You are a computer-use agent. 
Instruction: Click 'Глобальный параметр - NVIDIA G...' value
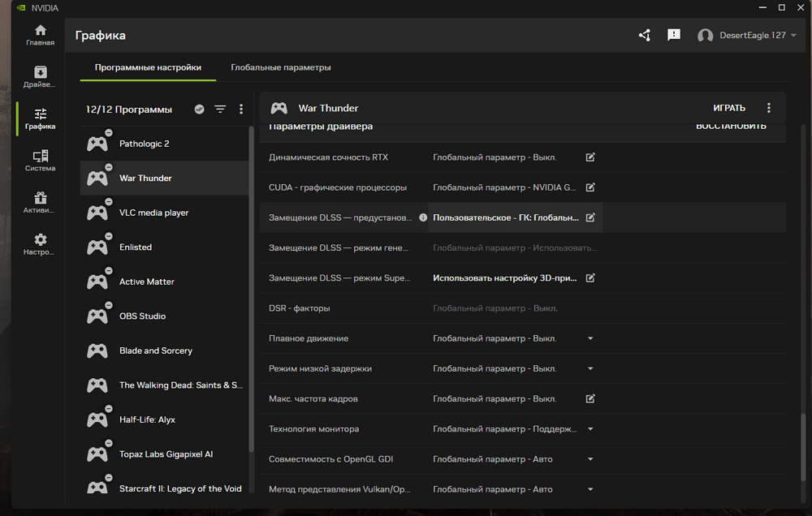(x=504, y=187)
